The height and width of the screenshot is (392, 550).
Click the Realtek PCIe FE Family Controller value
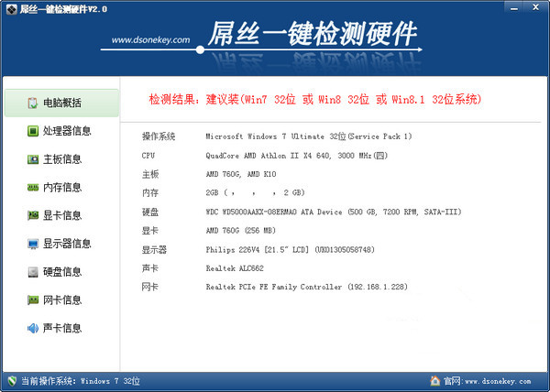(306, 287)
